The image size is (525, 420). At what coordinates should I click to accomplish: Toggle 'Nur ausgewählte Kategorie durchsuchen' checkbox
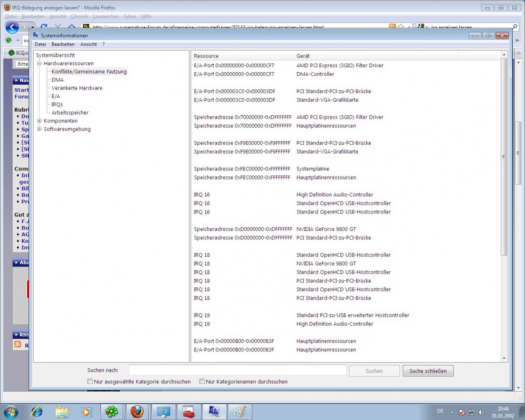tap(90, 381)
